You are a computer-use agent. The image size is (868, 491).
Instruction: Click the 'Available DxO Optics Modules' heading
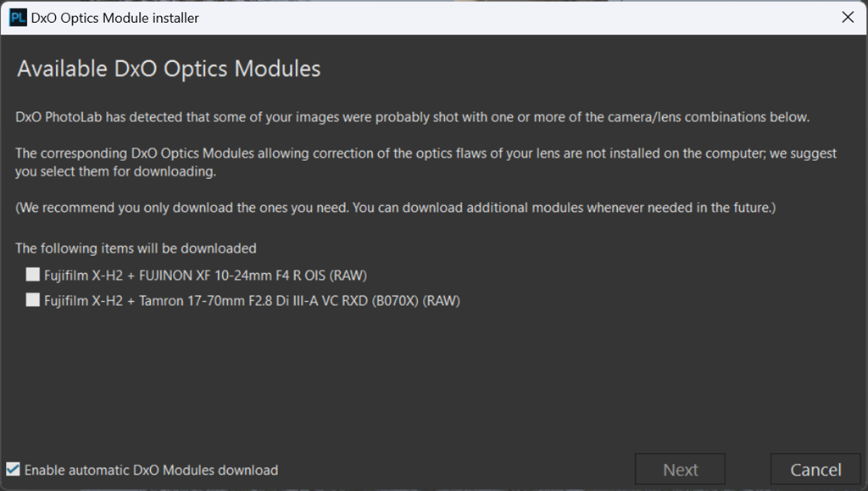tap(169, 69)
